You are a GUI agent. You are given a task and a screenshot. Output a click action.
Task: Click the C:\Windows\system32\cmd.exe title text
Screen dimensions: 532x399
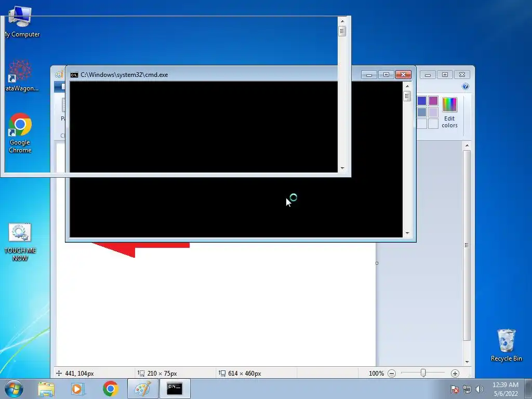(124, 75)
